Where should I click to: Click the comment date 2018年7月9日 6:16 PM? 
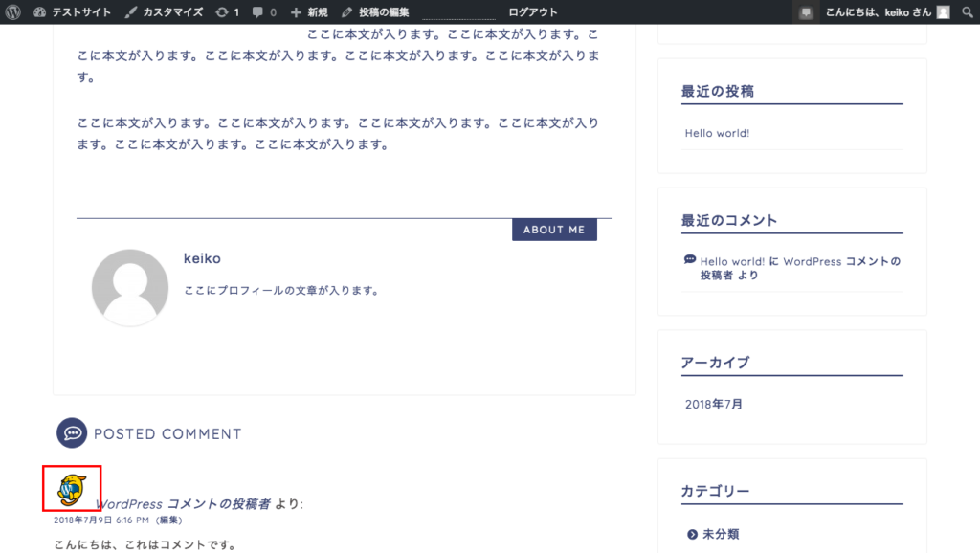101,520
